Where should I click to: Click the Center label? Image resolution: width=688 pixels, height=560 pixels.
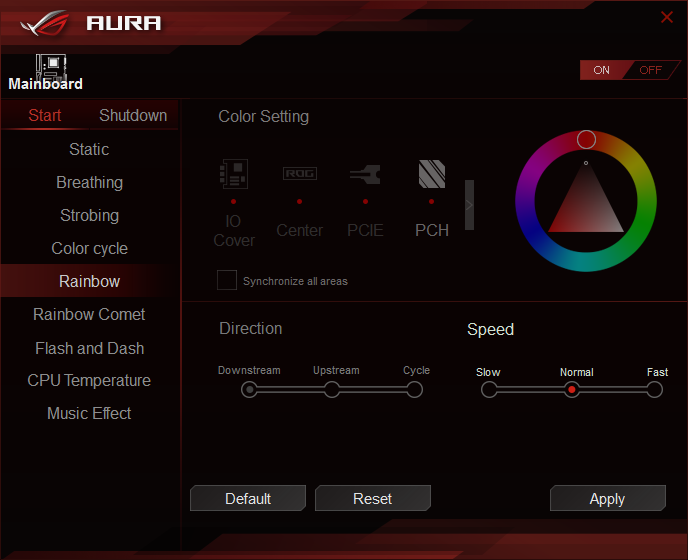300,230
